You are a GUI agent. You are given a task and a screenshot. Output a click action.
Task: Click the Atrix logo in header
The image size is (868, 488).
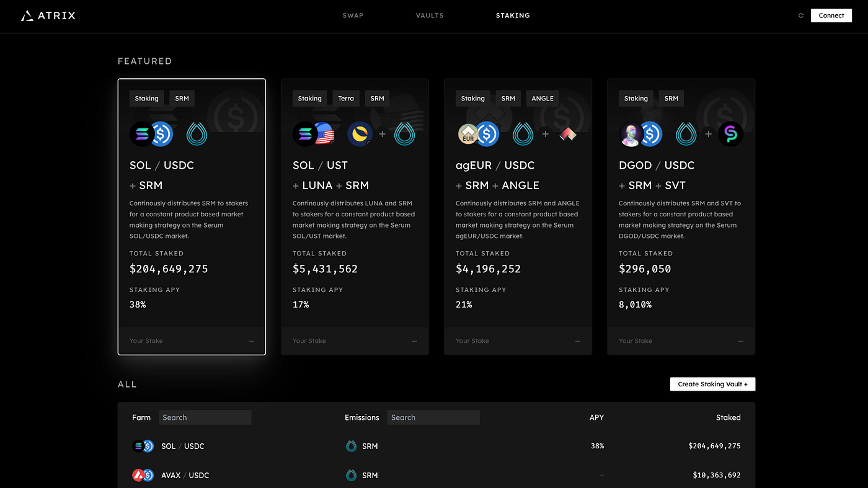coord(48,16)
